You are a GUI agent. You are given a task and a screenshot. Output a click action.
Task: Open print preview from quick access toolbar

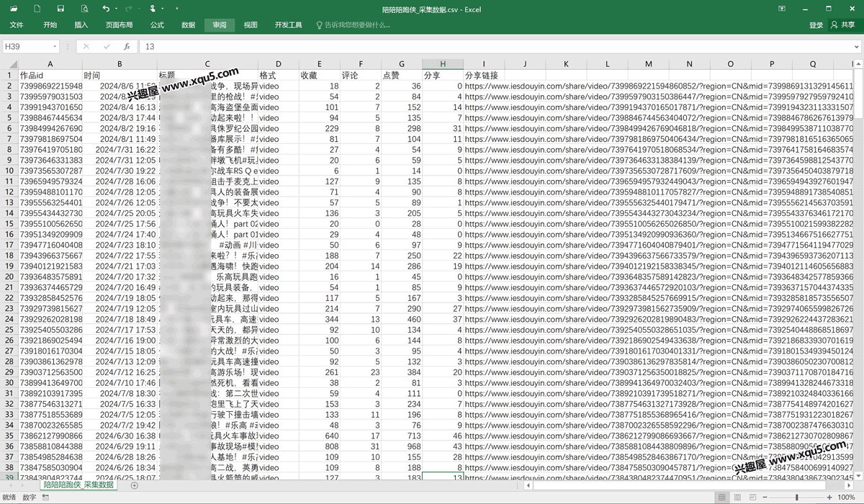84,9
